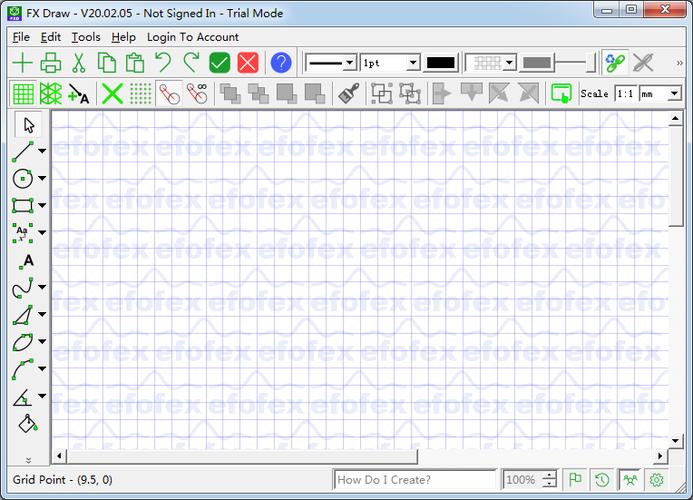The height and width of the screenshot is (500, 693).
Task: Click the Scale 1:1 input field
Action: click(x=625, y=94)
